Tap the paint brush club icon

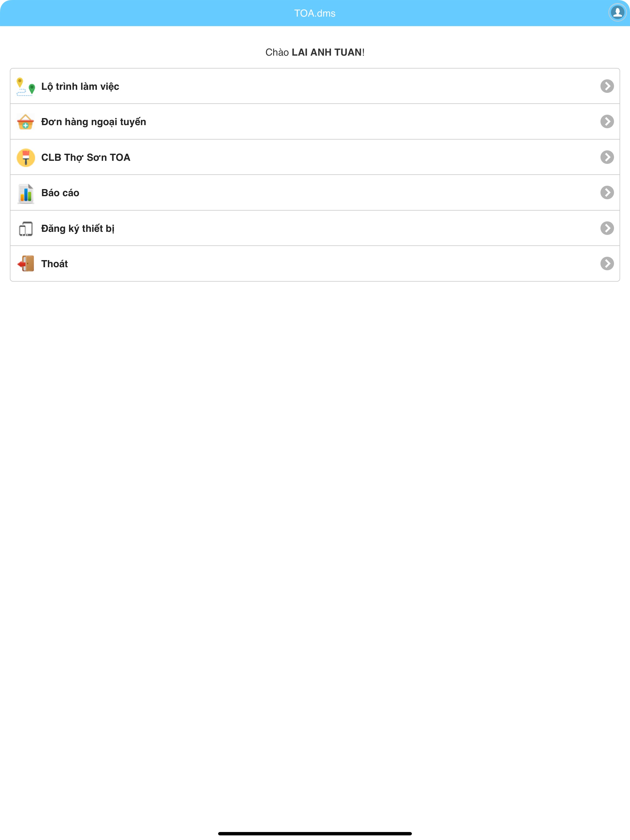(26, 158)
